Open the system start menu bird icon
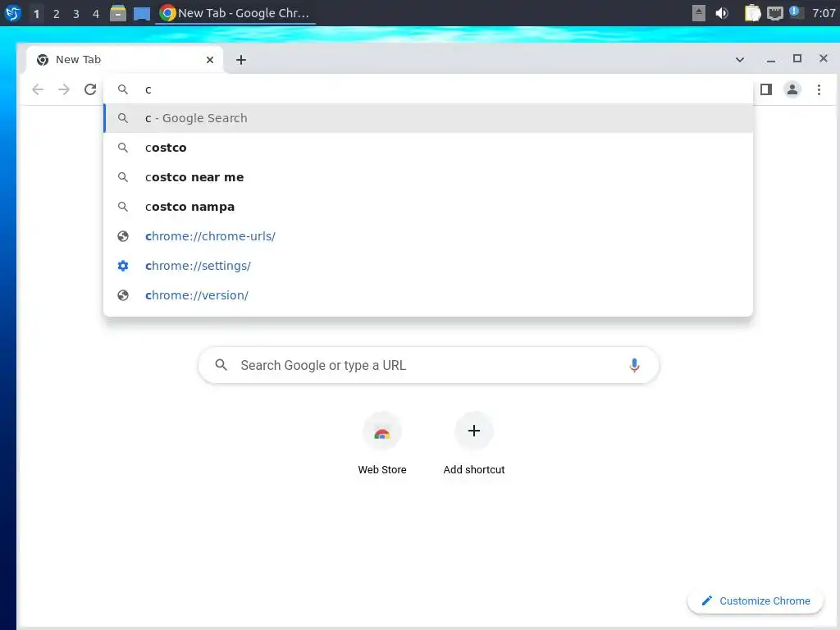The image size is (840, 630). 13,13
